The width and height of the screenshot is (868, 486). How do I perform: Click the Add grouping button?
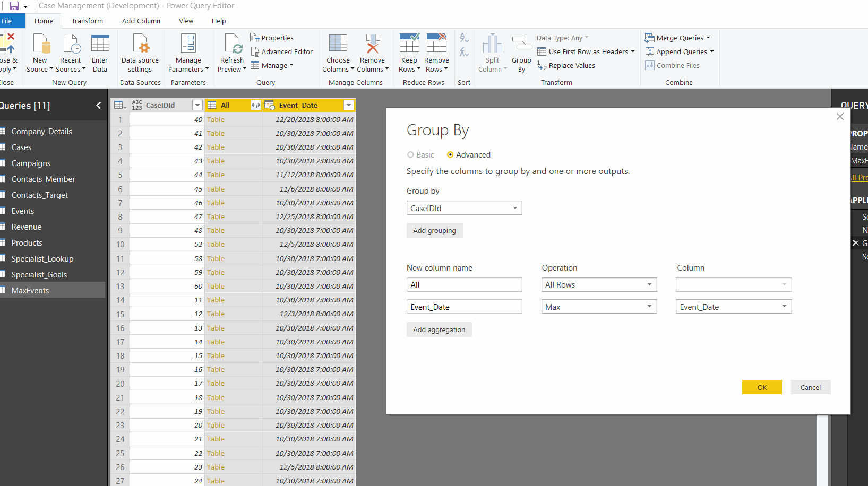435,230
